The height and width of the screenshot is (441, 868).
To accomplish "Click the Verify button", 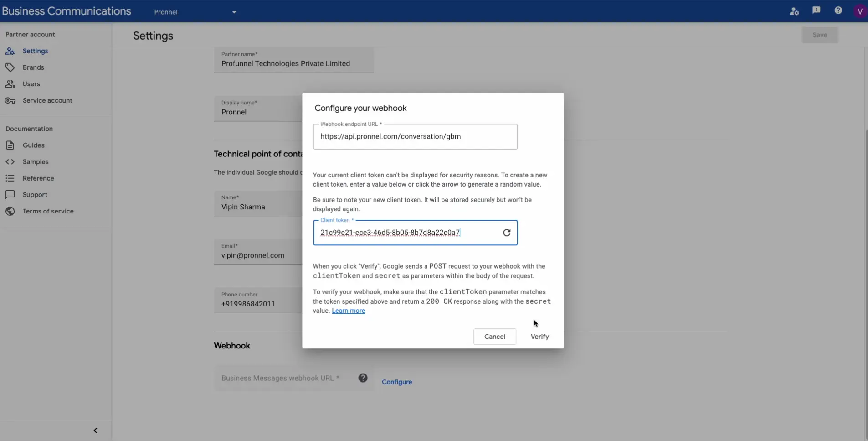I will tap(539, 337).
